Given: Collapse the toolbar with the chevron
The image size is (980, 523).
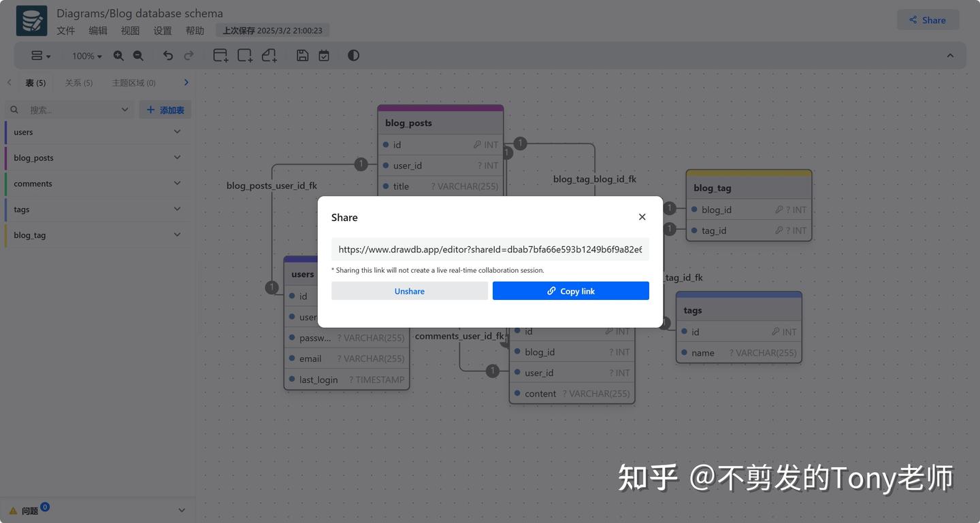Looking at the screenshot, I should pos(950,55).
